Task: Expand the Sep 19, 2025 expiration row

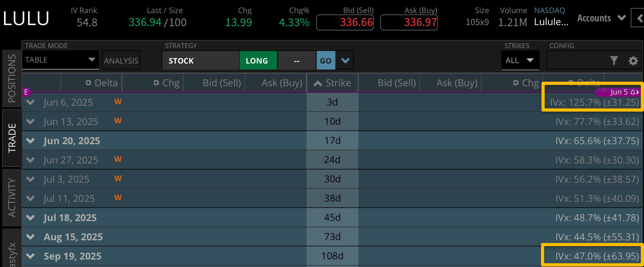Action: (30, 256)
